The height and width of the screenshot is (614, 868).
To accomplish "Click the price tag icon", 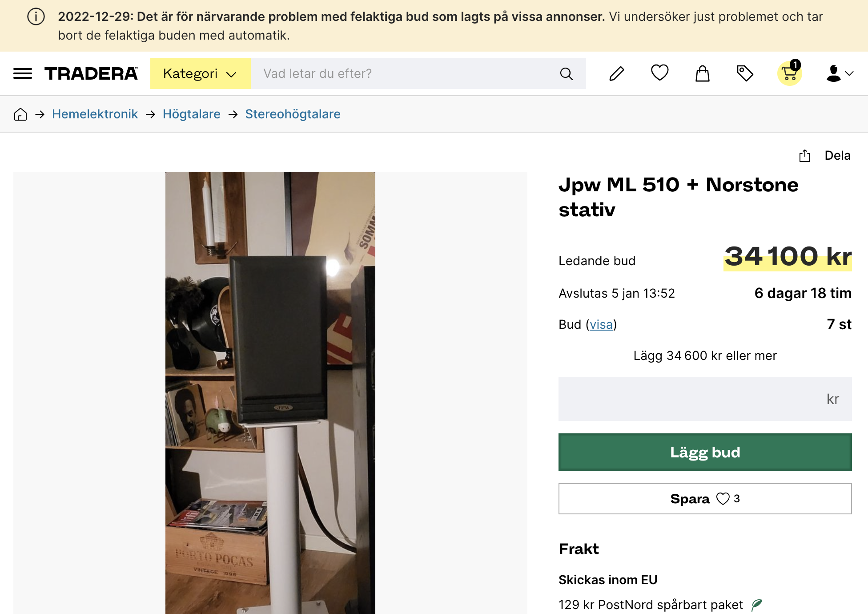I will click(x=745, y=73).
